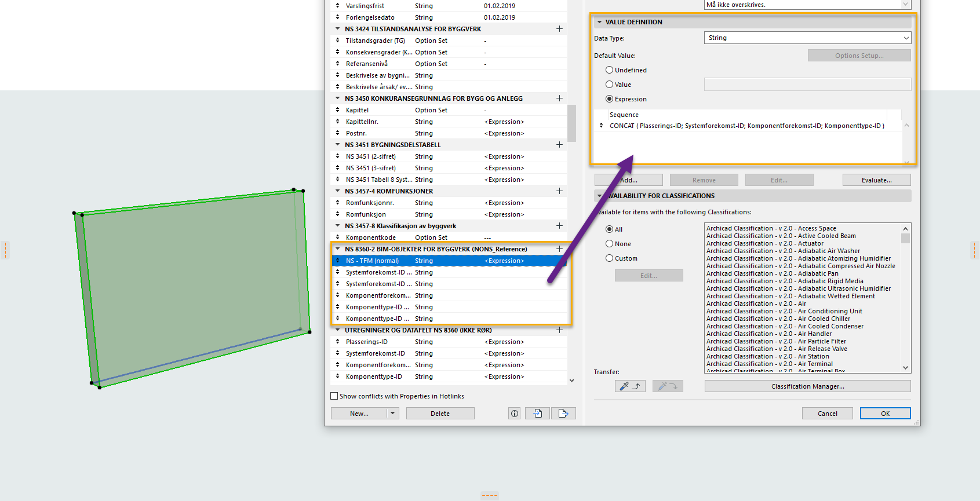Collapse NS 3457-4 ROMFUNKSJONER group
Screen dimensions: 980x501
pyautogui.click(x=338, y=191)
